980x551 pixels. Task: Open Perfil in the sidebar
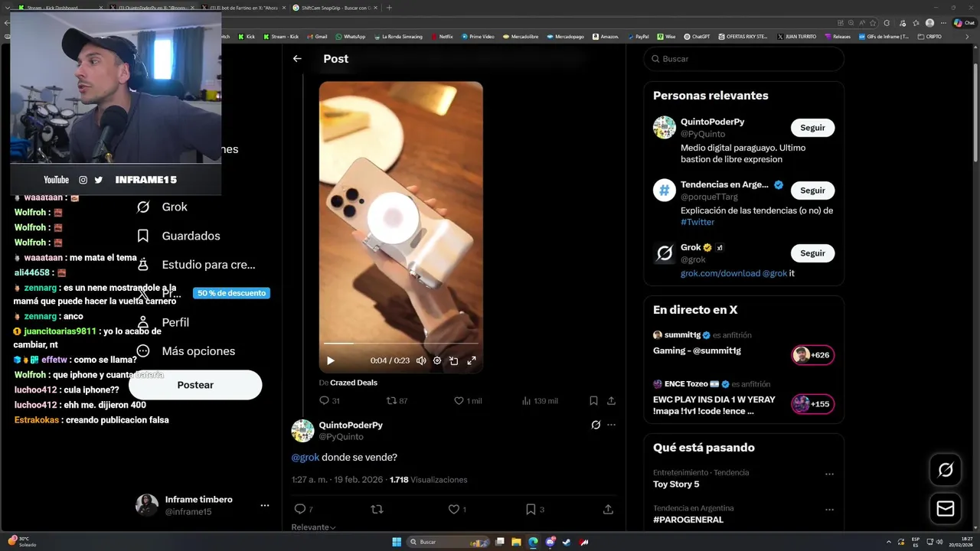(x=162, y=322)
